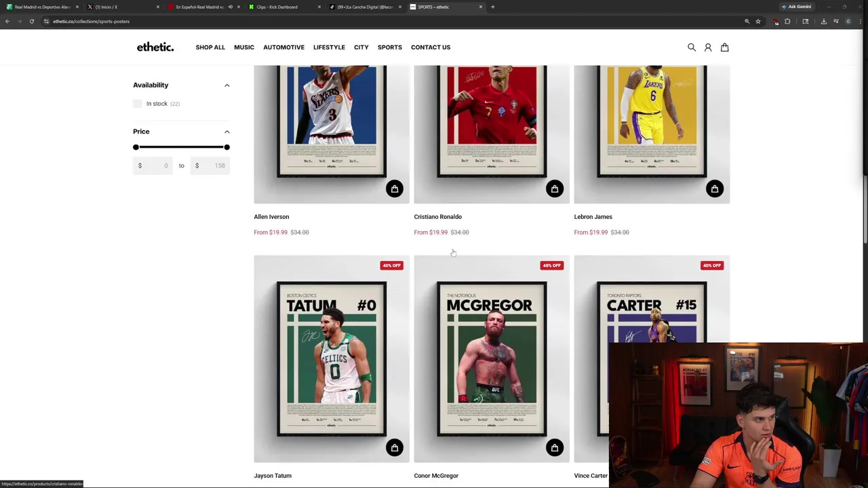Viewport: 868px width, 488px height.
Task: Open a new browser tab
Action: pyautogui.click(x=493, y=7)
